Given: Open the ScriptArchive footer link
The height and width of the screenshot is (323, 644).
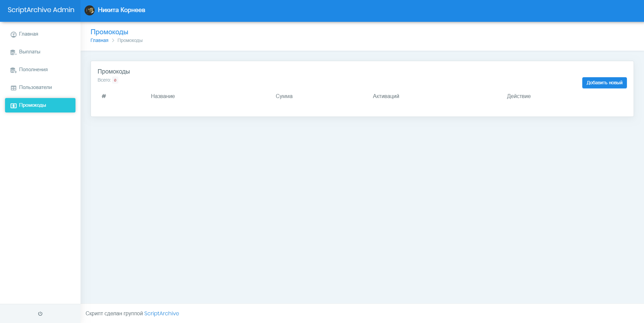Looking at the screenshot, I should [x=161, y=313].
